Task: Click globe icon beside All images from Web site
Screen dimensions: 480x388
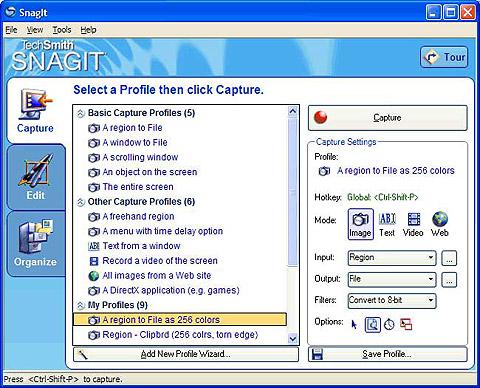Action: tap(94, 276)
